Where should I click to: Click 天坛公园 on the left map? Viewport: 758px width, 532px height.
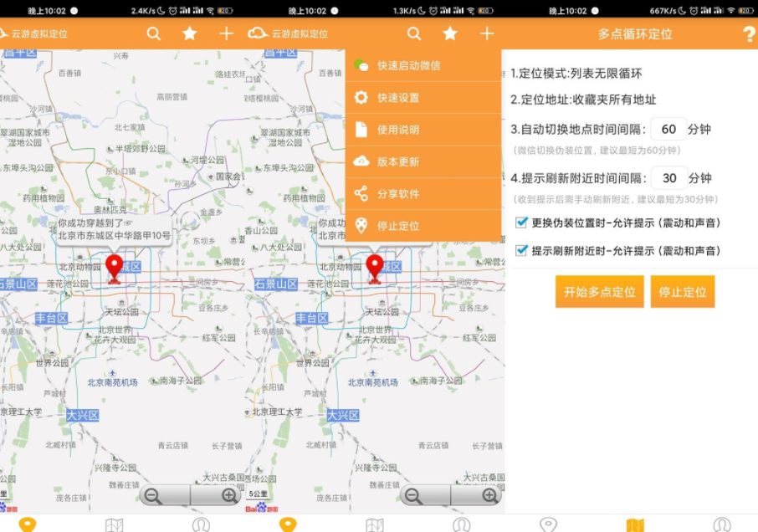coord(122,312)
